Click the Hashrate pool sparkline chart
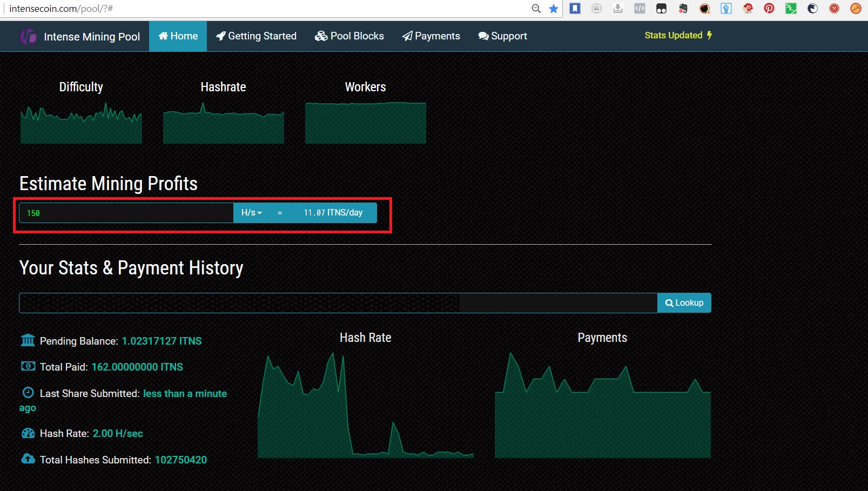This screenshot has height=491, width=868. [224, 123]
